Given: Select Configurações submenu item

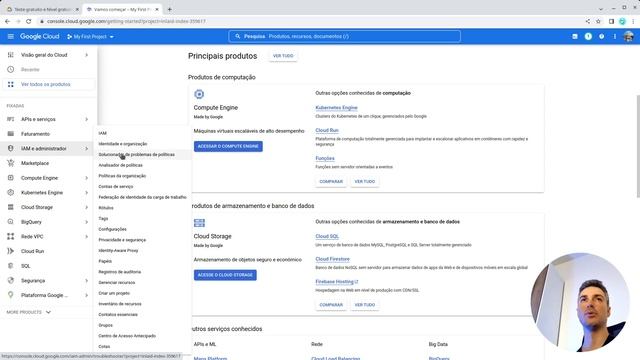Looking at the screenshot, I should [113, 229].
